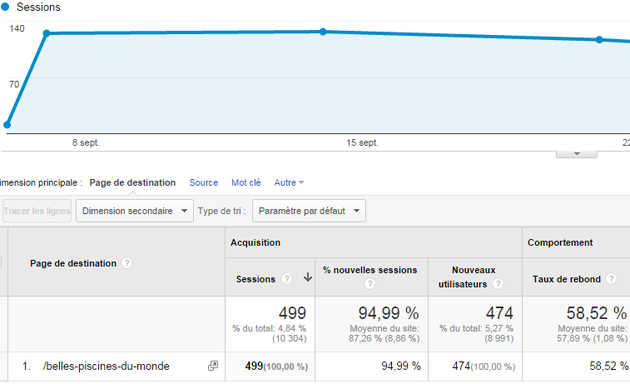Click the Taux de rebond column header

coord(567,279)
